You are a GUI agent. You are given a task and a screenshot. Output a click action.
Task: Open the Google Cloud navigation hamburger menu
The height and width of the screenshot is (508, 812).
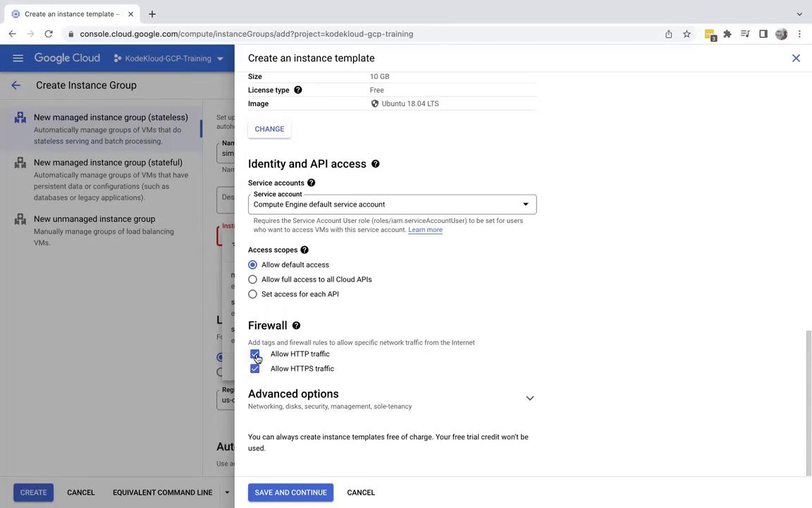click(x=18, y=59)
